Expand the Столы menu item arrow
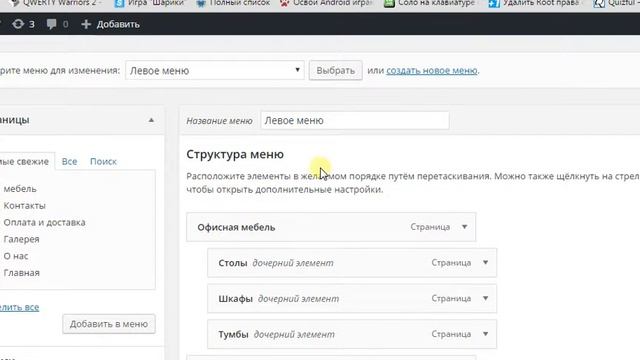 click(x=485, y=262)
